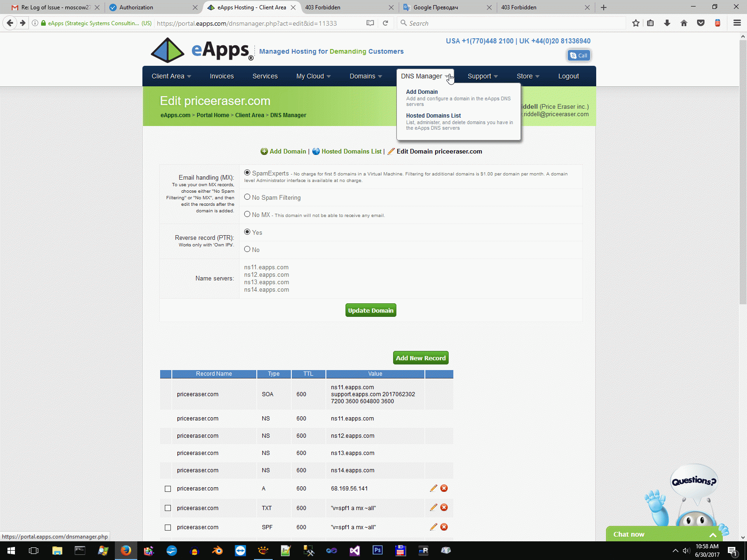This screenshot has height=560, width=747.
Task: Expand the Domains navigation menu
Action: (x=366, y=76)
